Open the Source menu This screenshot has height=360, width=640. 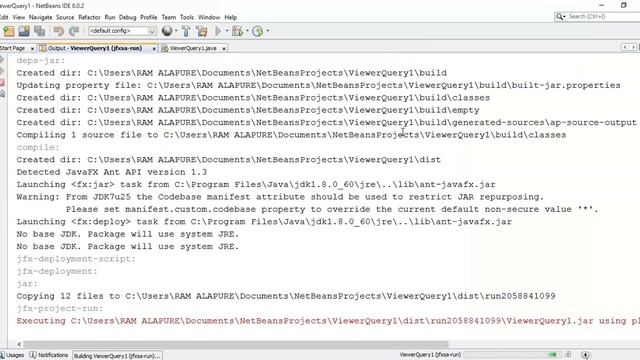point(65,17)
